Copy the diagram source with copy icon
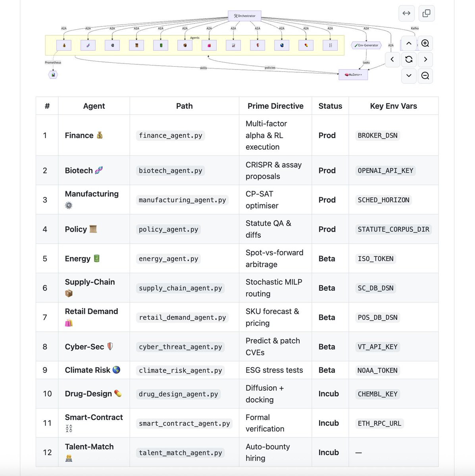 pyautogui.click(x=427, y=13)
